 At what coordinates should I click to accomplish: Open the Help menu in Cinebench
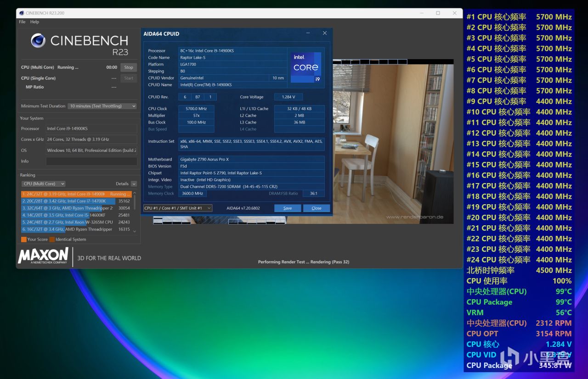(34, 22)
